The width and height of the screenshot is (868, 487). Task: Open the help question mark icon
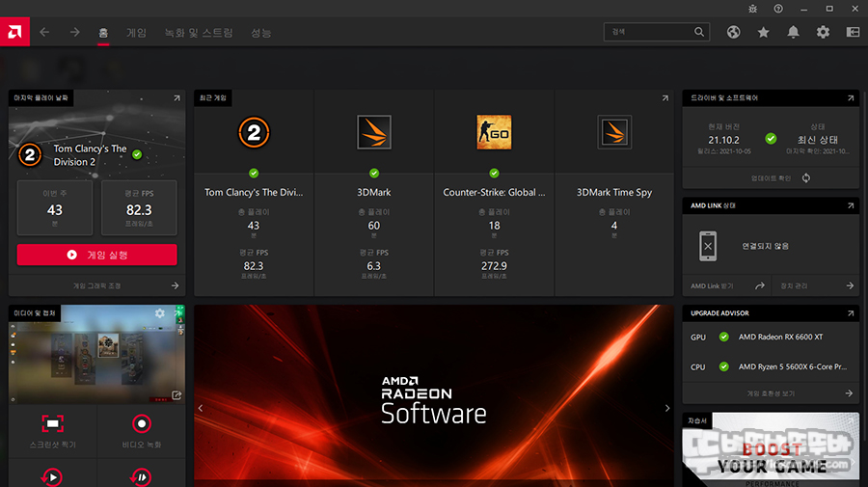click(778, 9)
